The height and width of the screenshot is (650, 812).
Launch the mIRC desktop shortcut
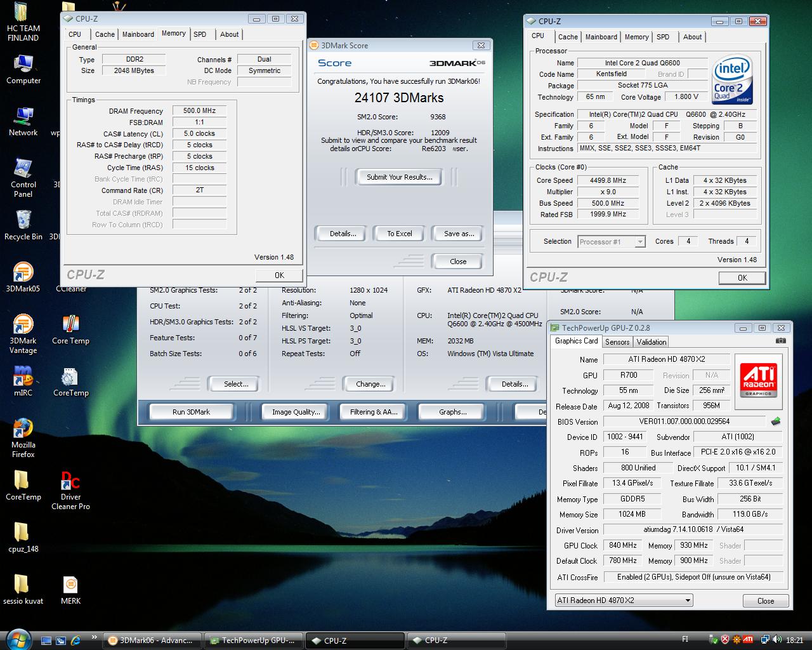pos(23,377)
